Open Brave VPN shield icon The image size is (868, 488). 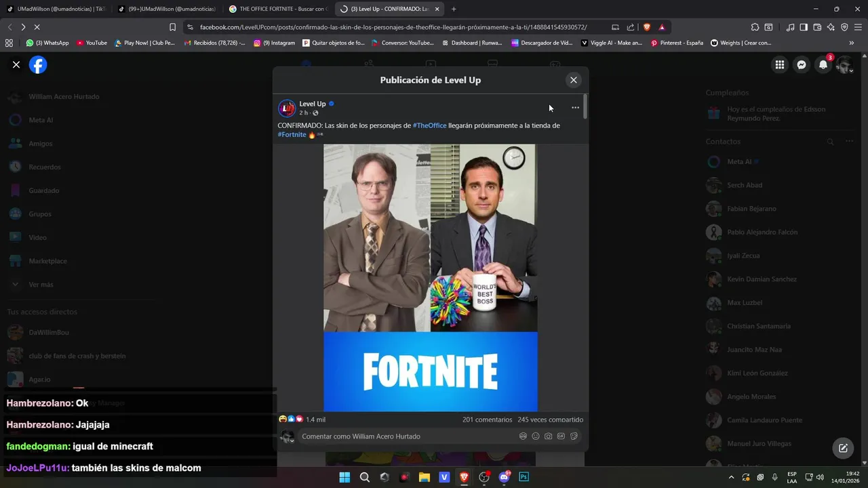click(x=844, y=27)
